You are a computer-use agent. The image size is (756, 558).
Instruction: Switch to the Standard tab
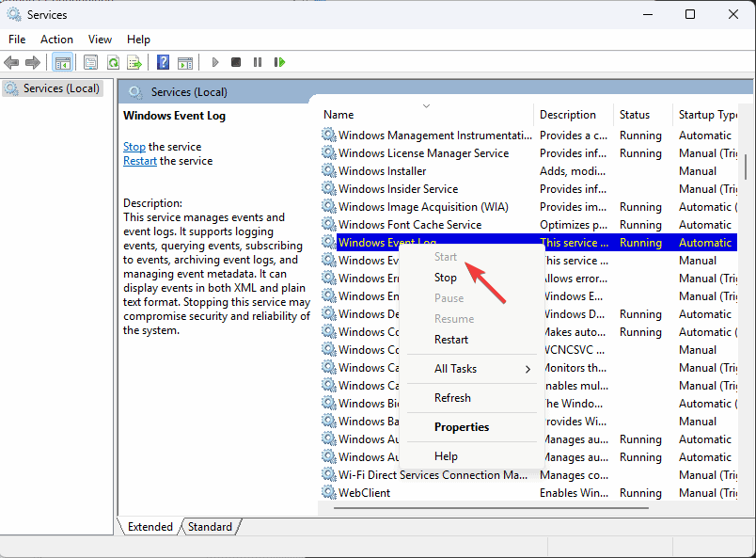point(211,527)
